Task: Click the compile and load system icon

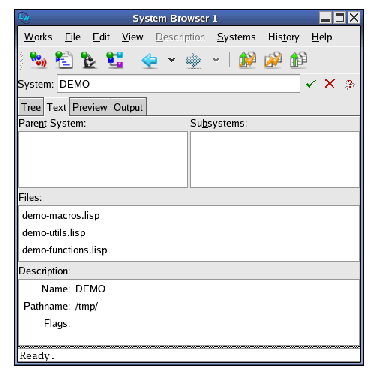Action: click(x=247, y=60)
